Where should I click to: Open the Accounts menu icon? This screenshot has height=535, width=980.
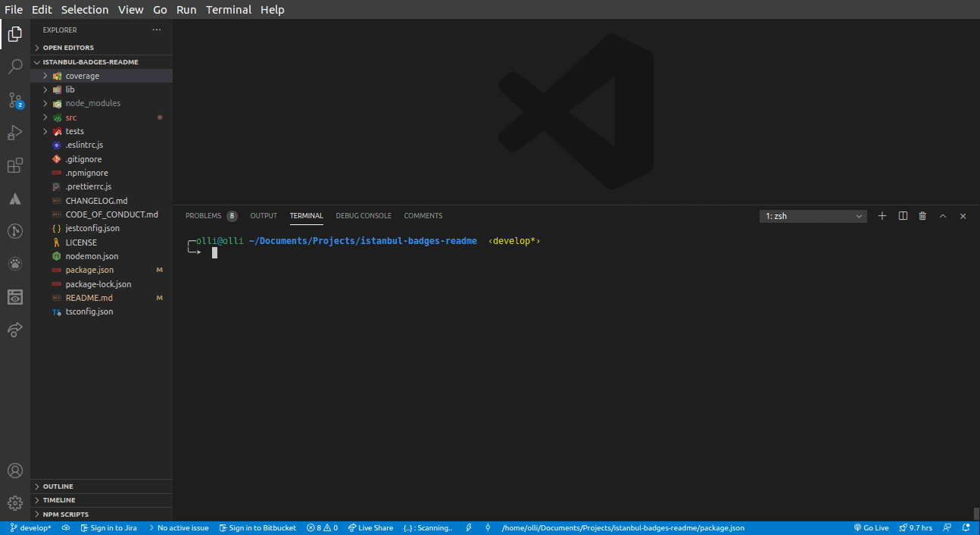[15, 471]
